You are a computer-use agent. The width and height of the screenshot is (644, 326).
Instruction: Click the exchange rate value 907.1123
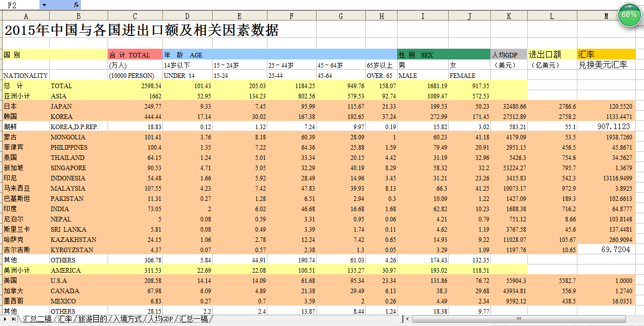607,127
